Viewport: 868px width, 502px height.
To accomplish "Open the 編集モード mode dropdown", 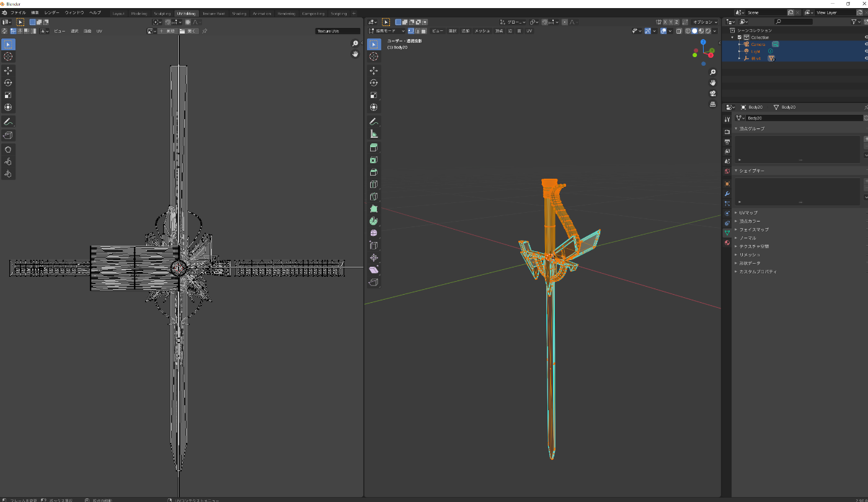I will [x=387, y=30].
